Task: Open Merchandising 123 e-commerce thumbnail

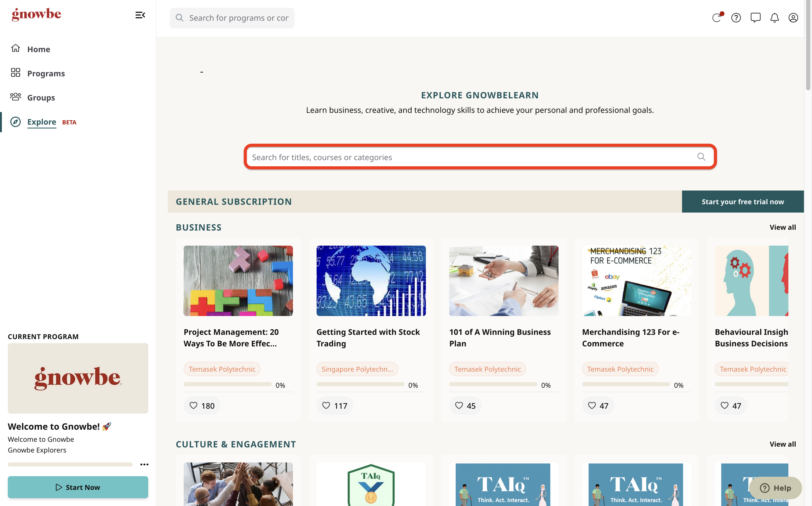Action: 636,281
